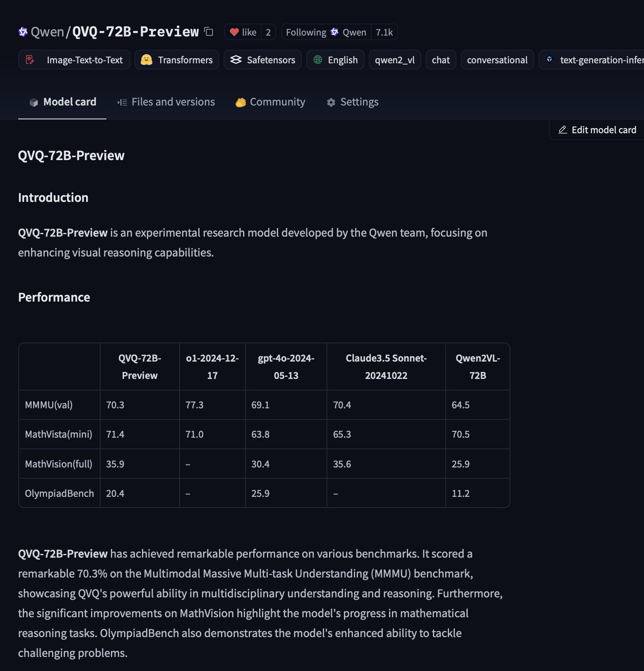Click the text-generation-inference gem icon
This screenshot has height=671, width=644.
(550, 60)
